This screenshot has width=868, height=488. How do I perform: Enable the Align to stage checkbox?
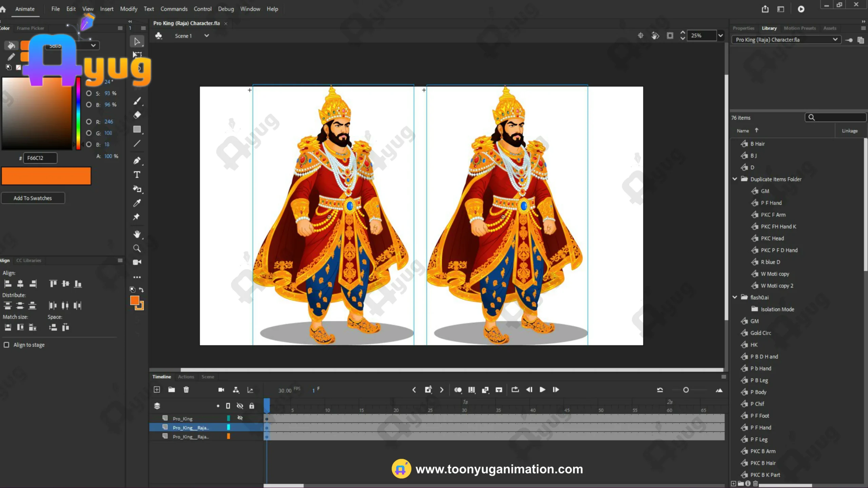tap(6, 345)
